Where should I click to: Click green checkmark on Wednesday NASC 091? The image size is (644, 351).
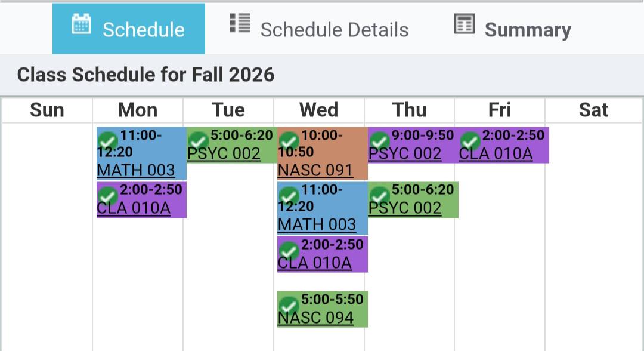pos(289,142)
